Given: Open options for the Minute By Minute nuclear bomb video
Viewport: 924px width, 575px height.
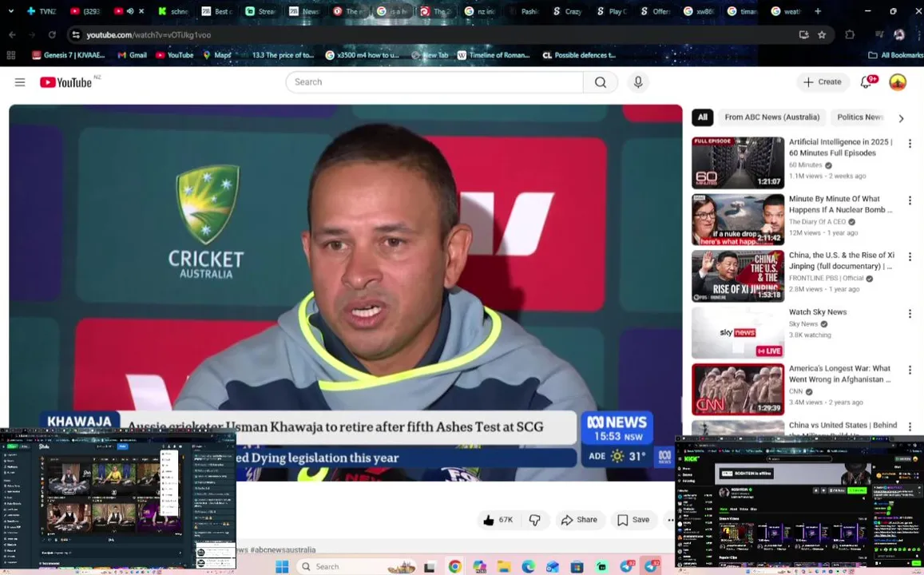Looking at the screenshot, I should (910, 200).
